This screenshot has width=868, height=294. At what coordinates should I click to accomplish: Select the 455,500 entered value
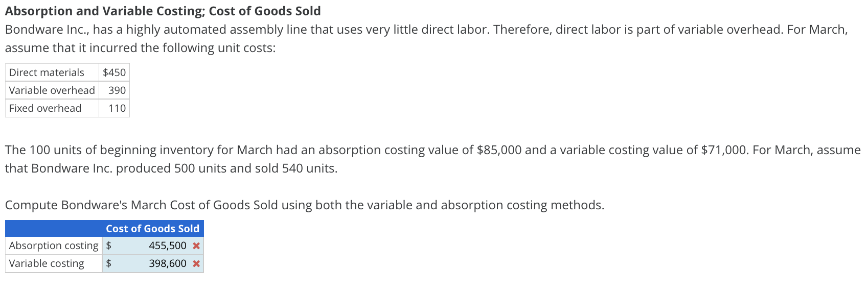167,246
